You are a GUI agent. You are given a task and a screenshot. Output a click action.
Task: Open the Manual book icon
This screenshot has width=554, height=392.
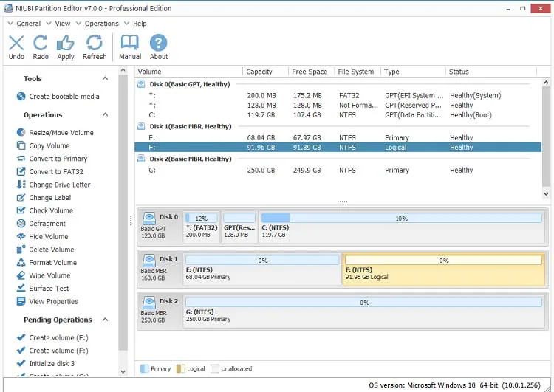click(x=130, y=43)
